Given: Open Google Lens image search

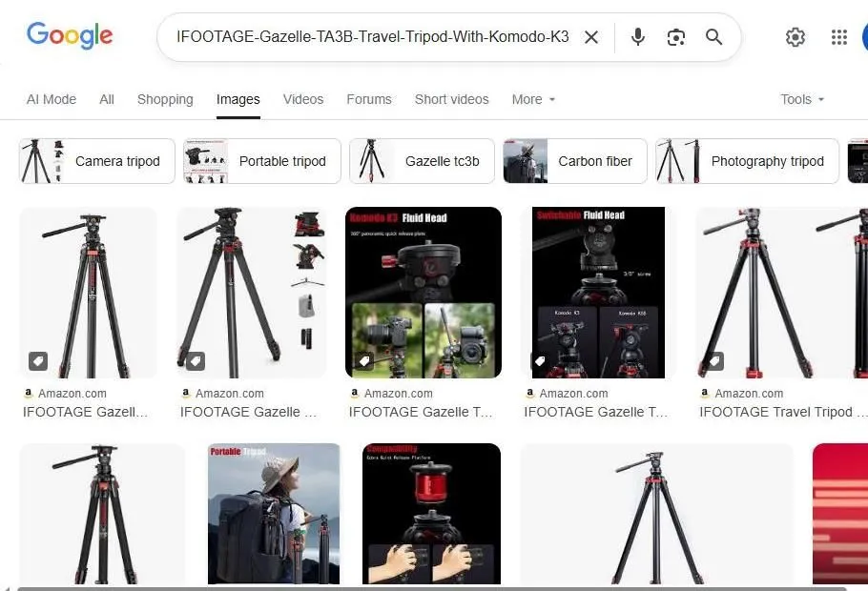Looking at the screenshot, I should (676, 37).
